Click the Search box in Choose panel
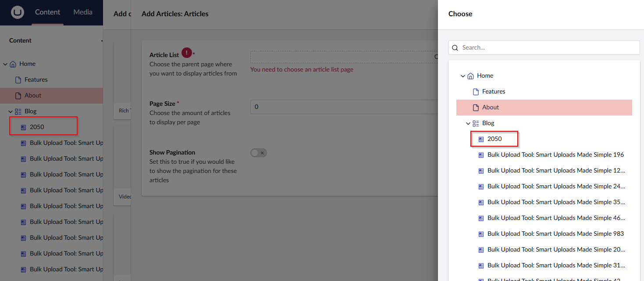 click(x=544, y=47)
